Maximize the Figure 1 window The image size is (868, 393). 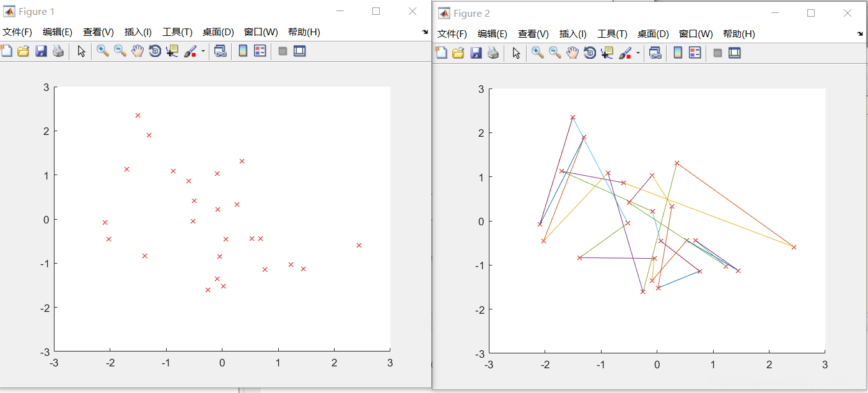[376, 11]
